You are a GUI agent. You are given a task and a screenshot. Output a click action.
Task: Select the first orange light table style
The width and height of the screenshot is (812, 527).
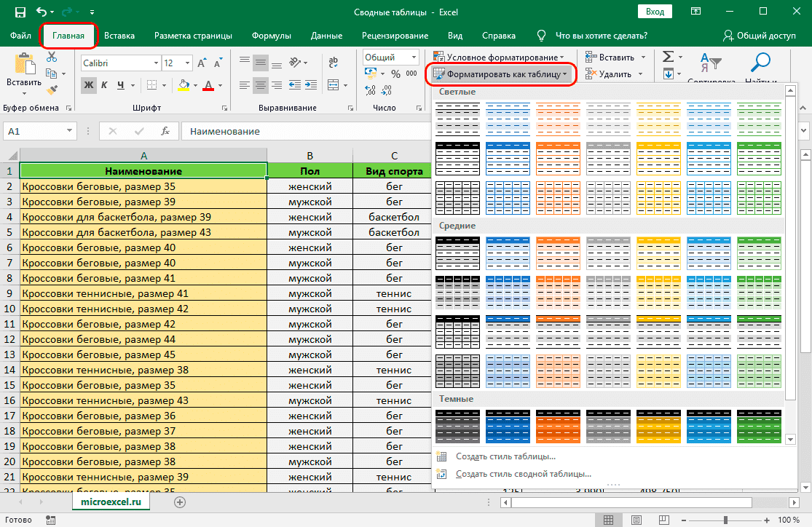[x=558, y=119]
